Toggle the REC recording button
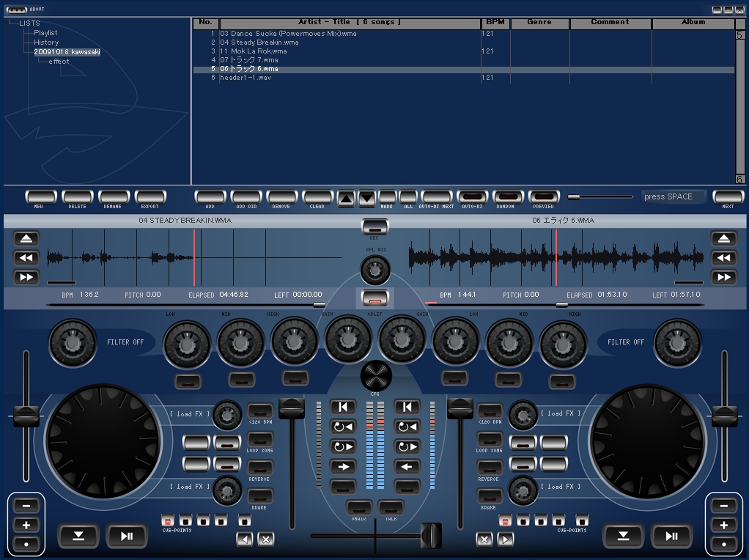This screenshot has height=560, width=749. tap(375, 226)
